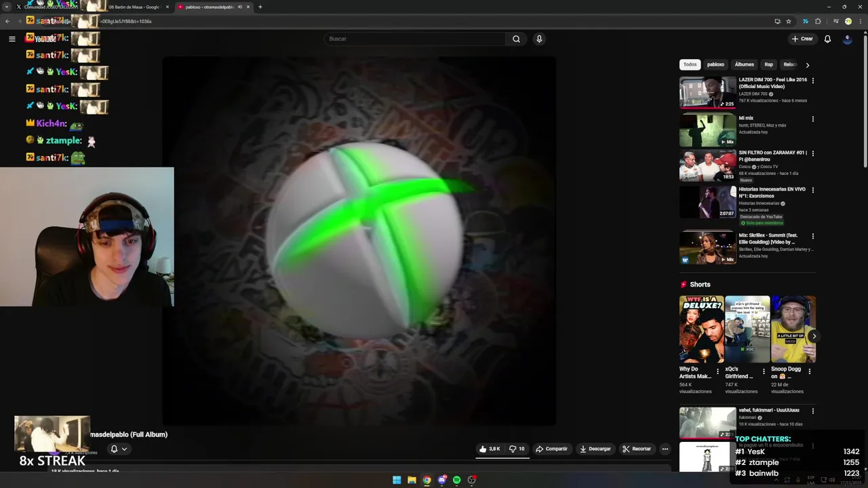Open Chrome from the taskbar
The height and width of the screenshot is (488, 868).
point(427,480)
